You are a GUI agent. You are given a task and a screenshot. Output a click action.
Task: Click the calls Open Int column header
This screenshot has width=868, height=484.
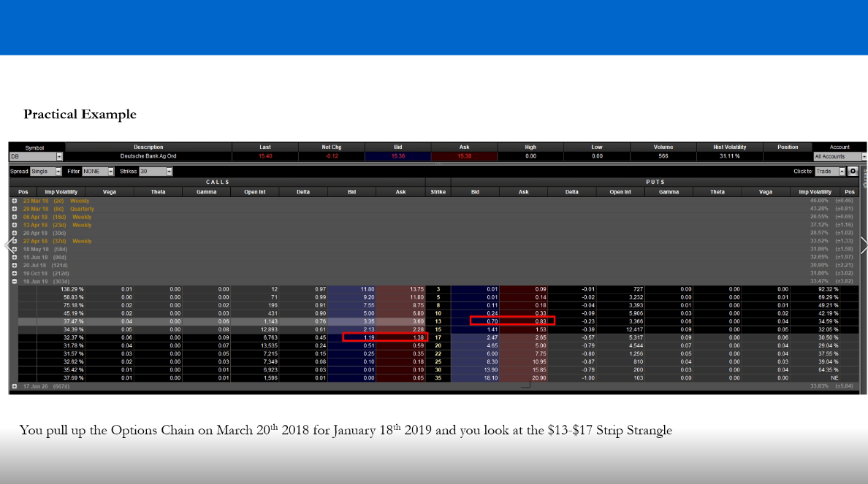pyautogui.click(x=255, y=192)
